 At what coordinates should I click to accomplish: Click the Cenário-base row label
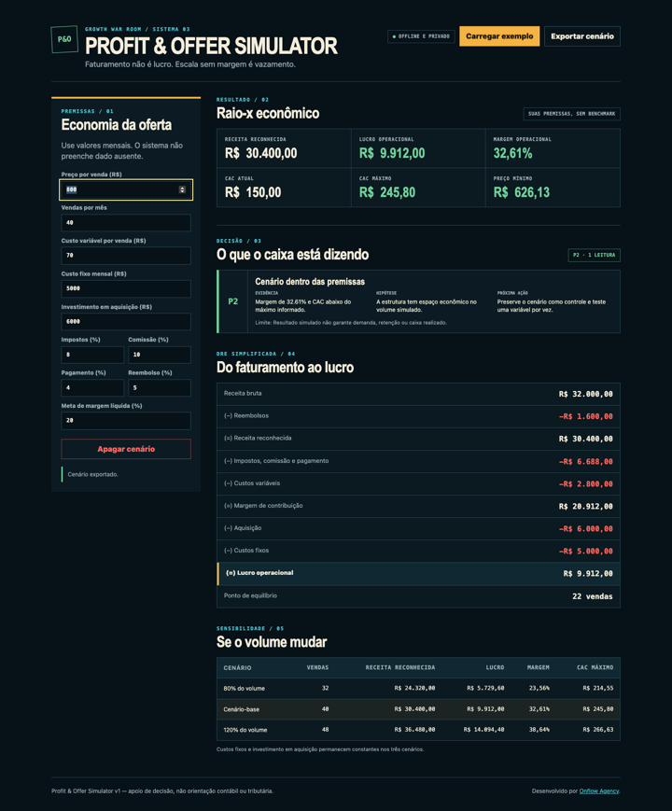(242, 709)
